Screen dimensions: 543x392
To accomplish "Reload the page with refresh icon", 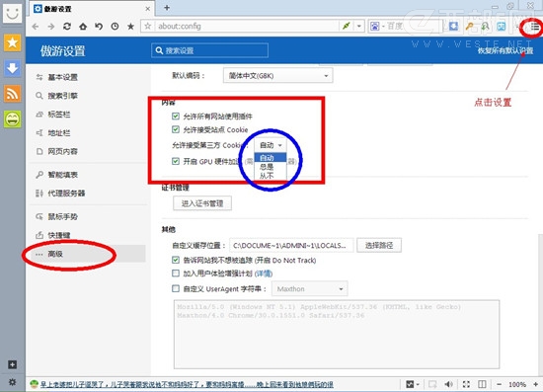I will (67, 27).
